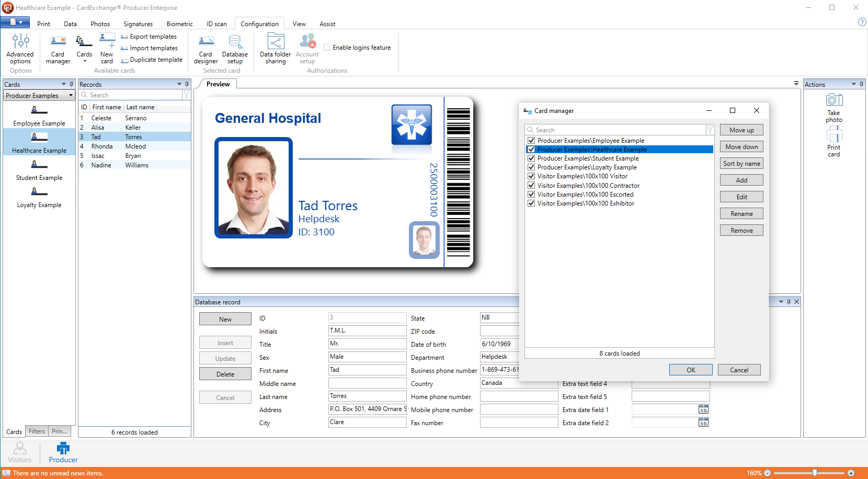Open the Extra date field 1 calendar
The height and width of the screenshot is (479, 868).
click(703, 410)
